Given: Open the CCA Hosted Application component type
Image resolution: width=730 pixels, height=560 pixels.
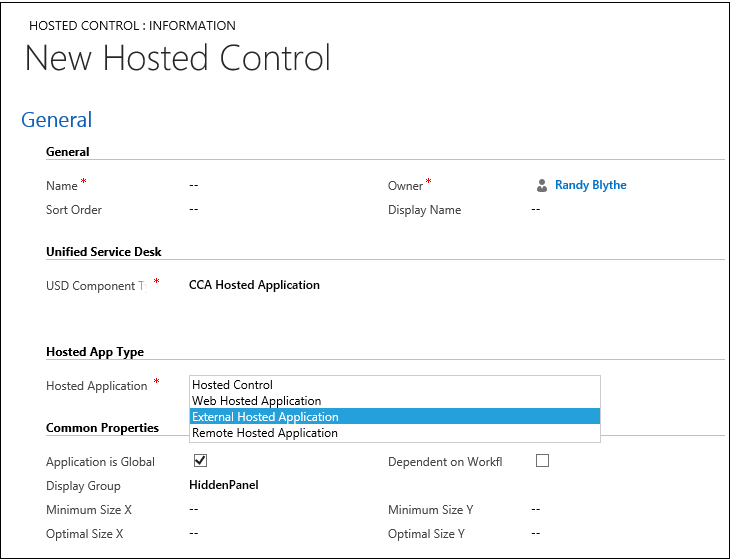Looking at the screenshot, I should [x=254, y=285].
